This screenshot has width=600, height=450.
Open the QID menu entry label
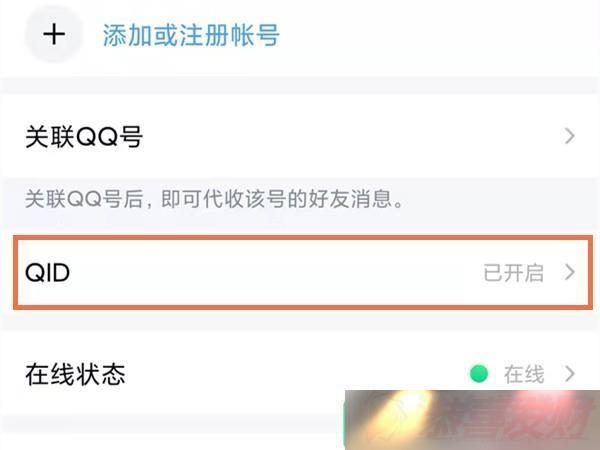[47, 273]
